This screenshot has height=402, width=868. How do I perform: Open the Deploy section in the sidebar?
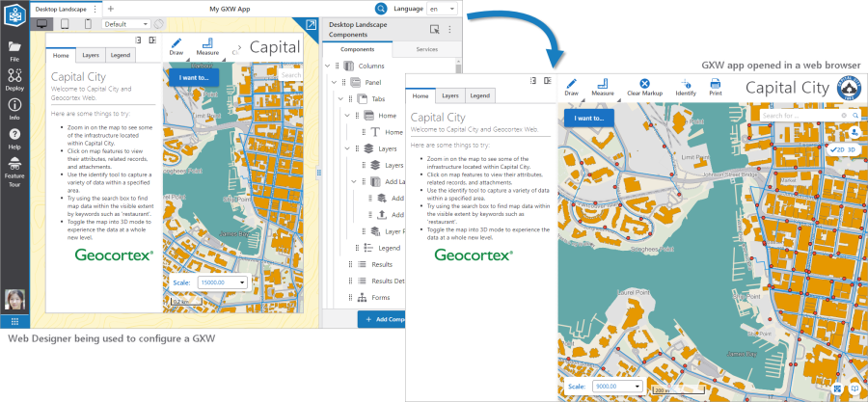[14, 80]
